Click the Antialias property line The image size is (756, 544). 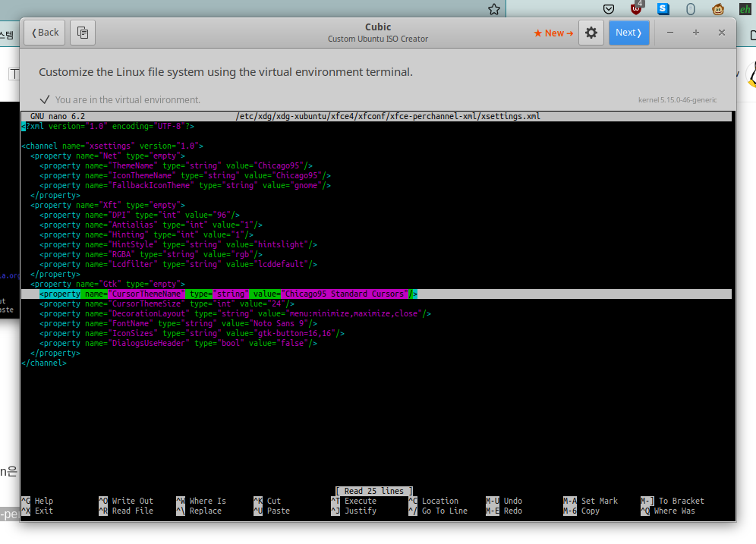click(x=151, y=225)
